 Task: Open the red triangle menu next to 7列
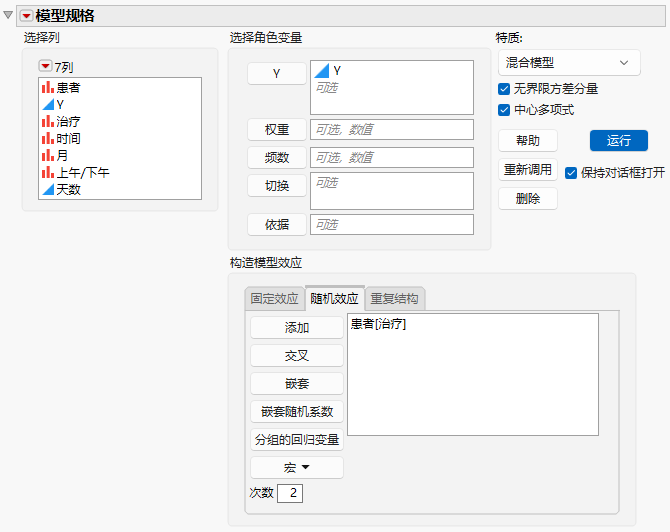[x=45, y=66]
